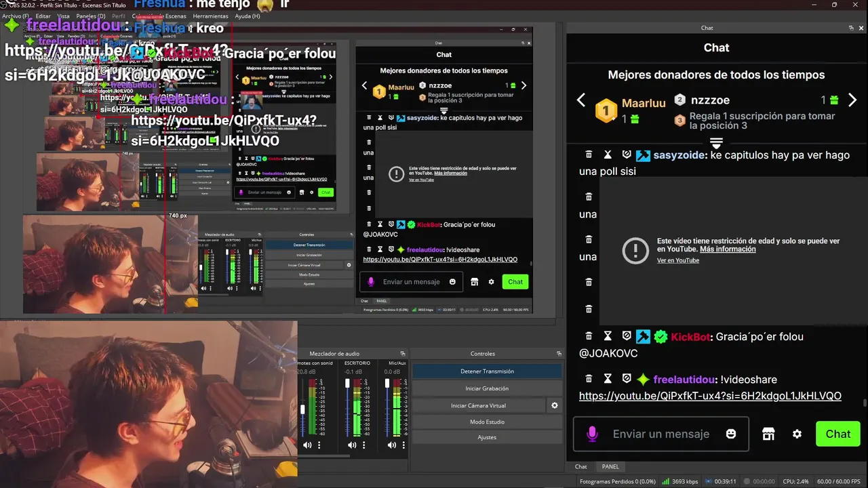This screenshot has width=868, height=488.
Task: Click the green Chat send button
Action: [x=837, y=434]
